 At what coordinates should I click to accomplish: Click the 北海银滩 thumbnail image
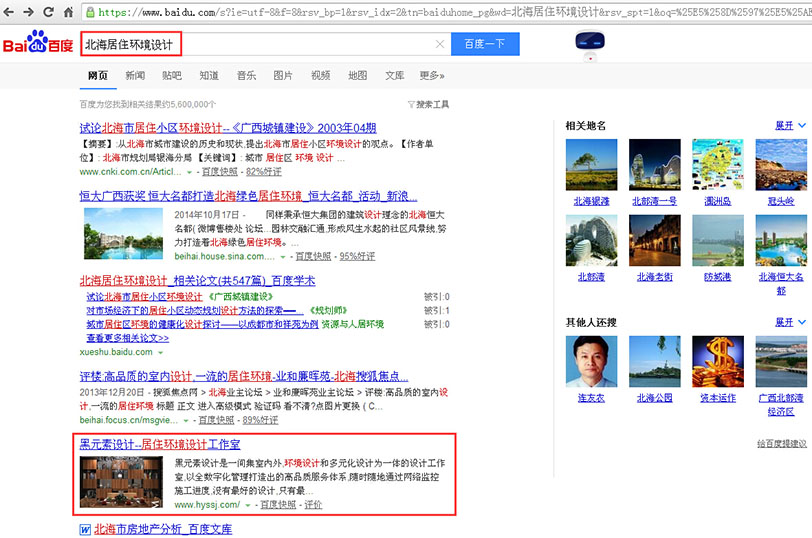(591, 165)
